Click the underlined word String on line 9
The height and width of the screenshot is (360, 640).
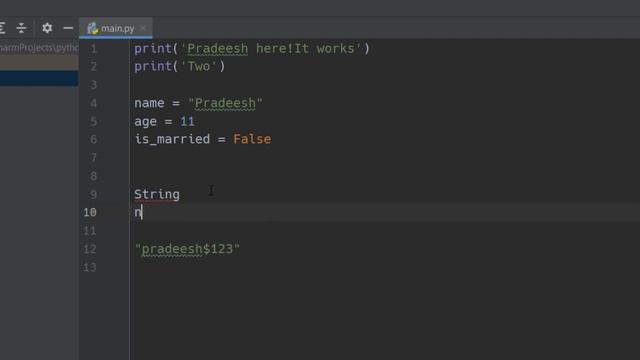click(x=157, y=194)
